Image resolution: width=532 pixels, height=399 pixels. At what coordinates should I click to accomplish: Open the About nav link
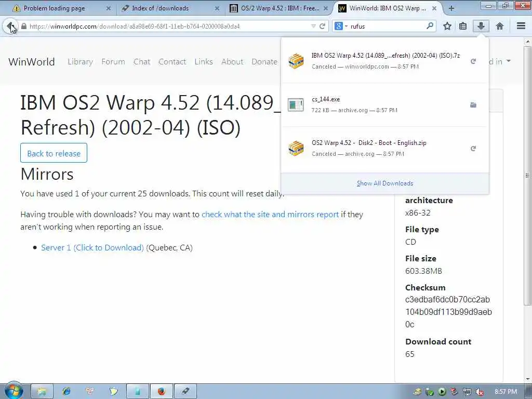232,62
